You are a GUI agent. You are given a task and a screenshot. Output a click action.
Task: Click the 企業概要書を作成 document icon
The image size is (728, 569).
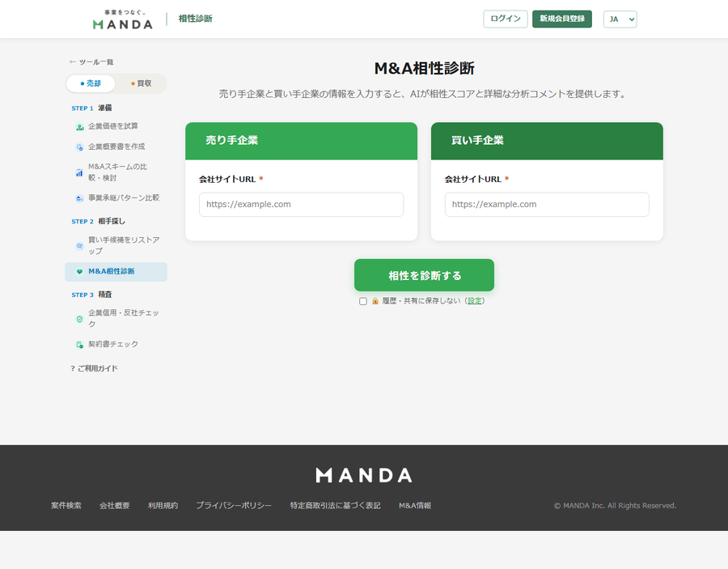click(79, 147)
